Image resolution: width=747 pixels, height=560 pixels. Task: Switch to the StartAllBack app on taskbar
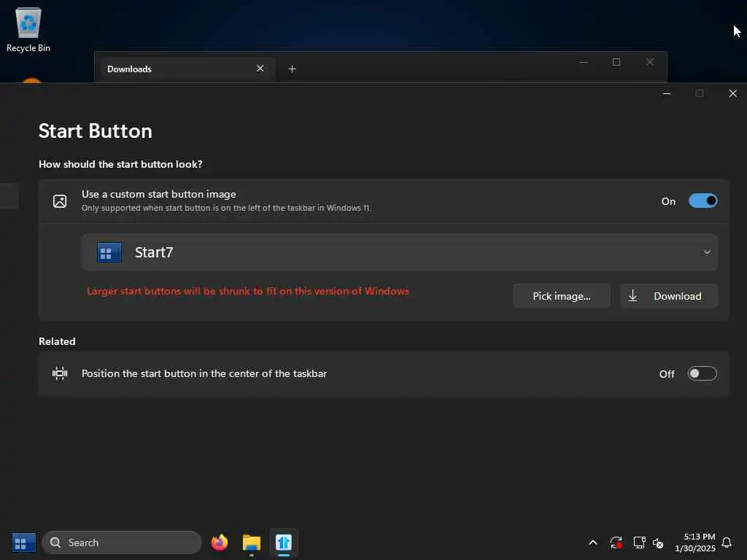pyautogui.click(x=284, y=542)
